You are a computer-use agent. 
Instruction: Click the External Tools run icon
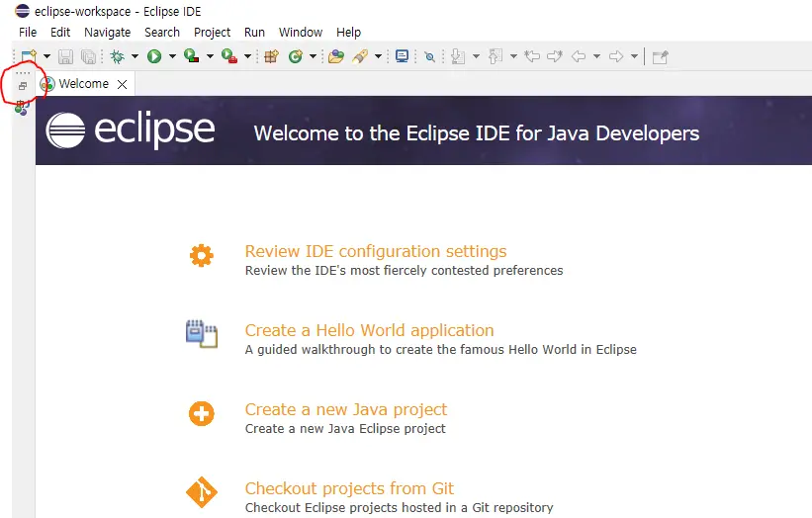[x=229, y=56]
